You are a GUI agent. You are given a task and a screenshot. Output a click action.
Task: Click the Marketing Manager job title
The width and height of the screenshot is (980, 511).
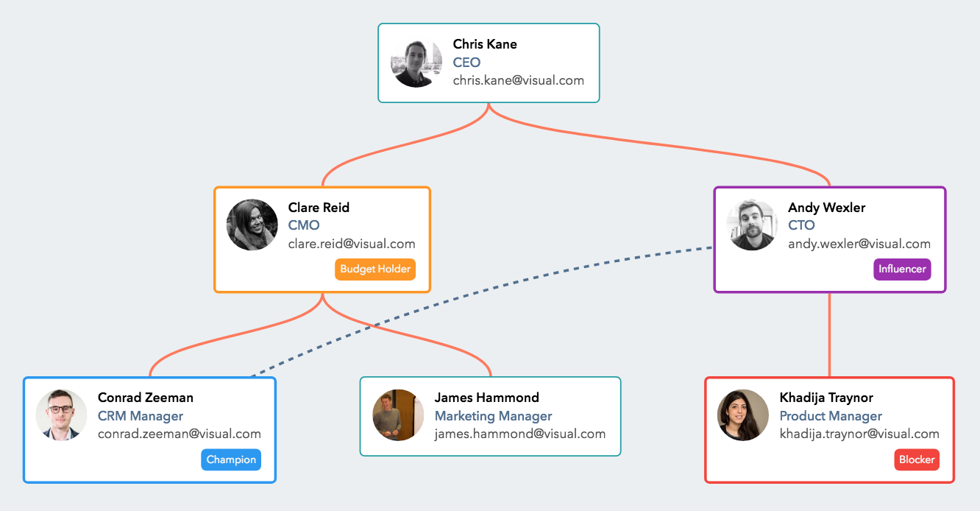pos(493,416)
